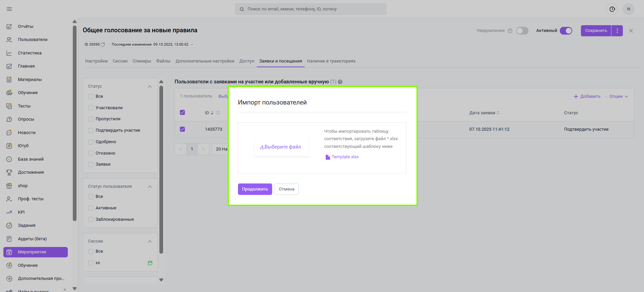Open the user avatar N
Image resolution: width=644 pixels, height=292 pixels.
point(628,9)
